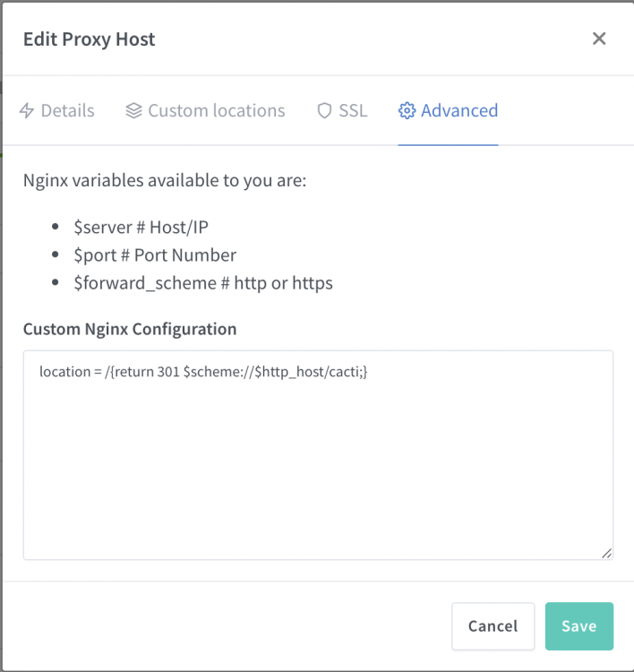Screen dimensions: 634x672
Task: Click the Custom Nginx Configuration label
Action: (x=130, y=329)
